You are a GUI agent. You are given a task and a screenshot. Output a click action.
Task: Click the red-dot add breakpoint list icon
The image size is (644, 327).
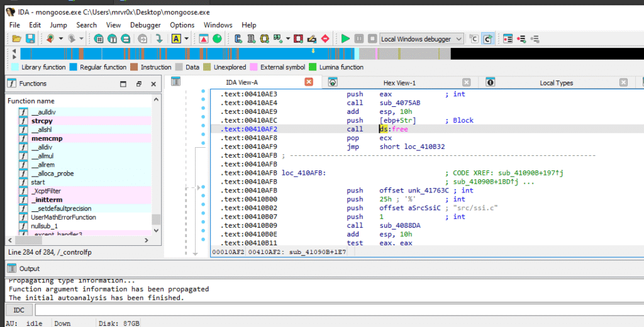coord(521,38)
